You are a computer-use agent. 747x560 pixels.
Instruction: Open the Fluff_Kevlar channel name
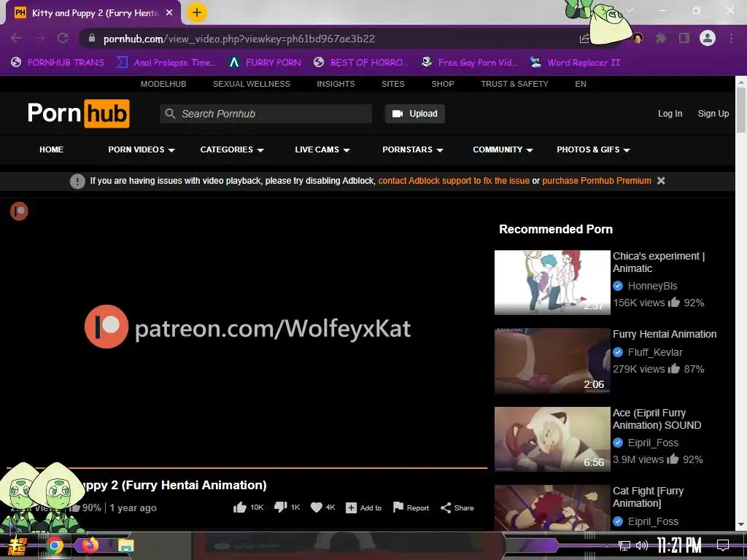pyautogui.click(x=655, y=352)
